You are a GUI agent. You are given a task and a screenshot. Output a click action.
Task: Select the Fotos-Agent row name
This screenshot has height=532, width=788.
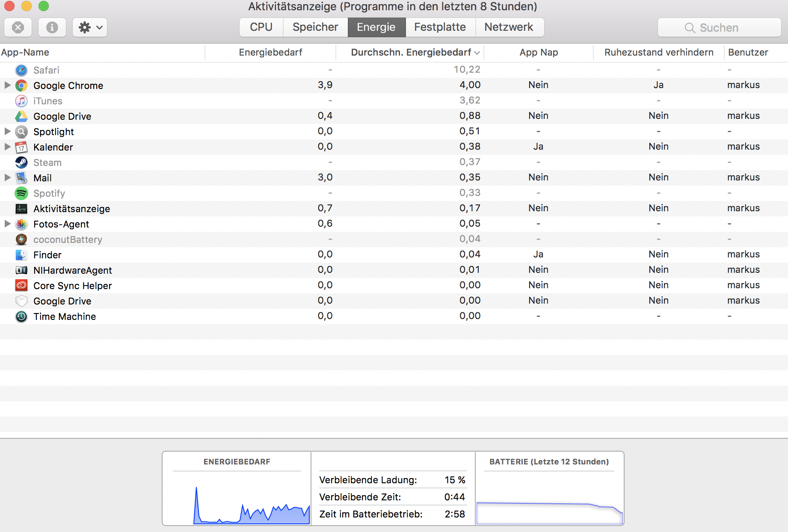61,224
